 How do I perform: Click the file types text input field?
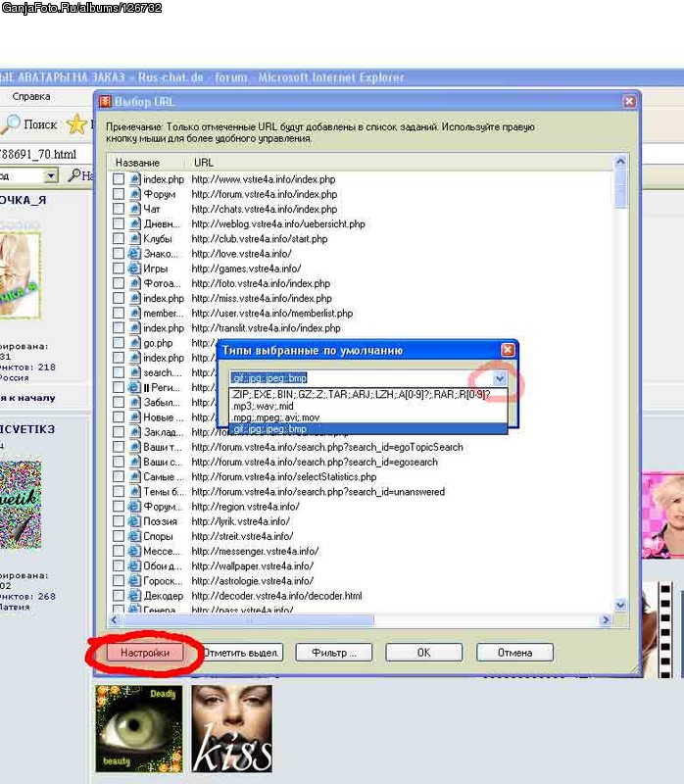(x=361, y=378)
